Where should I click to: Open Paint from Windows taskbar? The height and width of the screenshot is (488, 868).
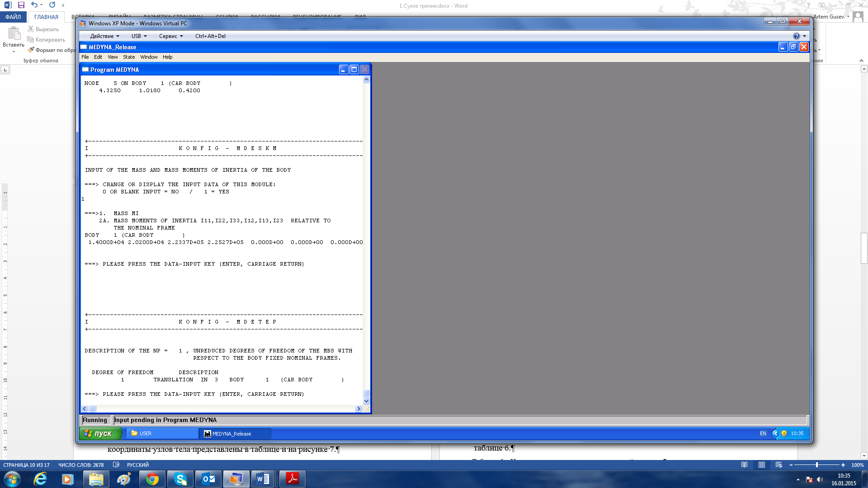click(124, 479)
